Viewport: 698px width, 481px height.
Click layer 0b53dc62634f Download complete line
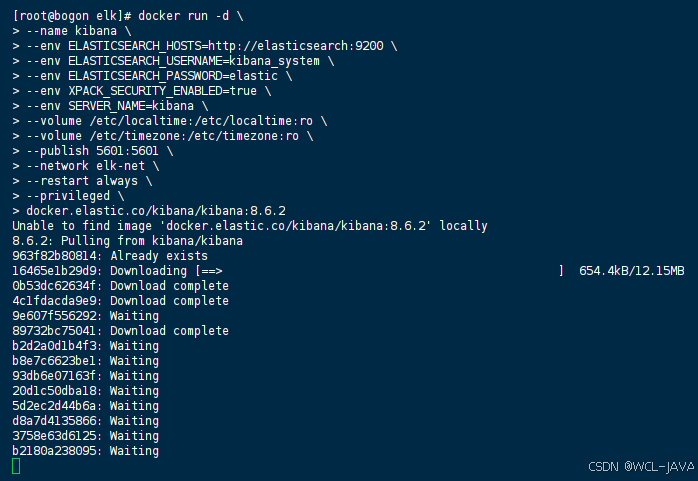(x=120, y=286)
